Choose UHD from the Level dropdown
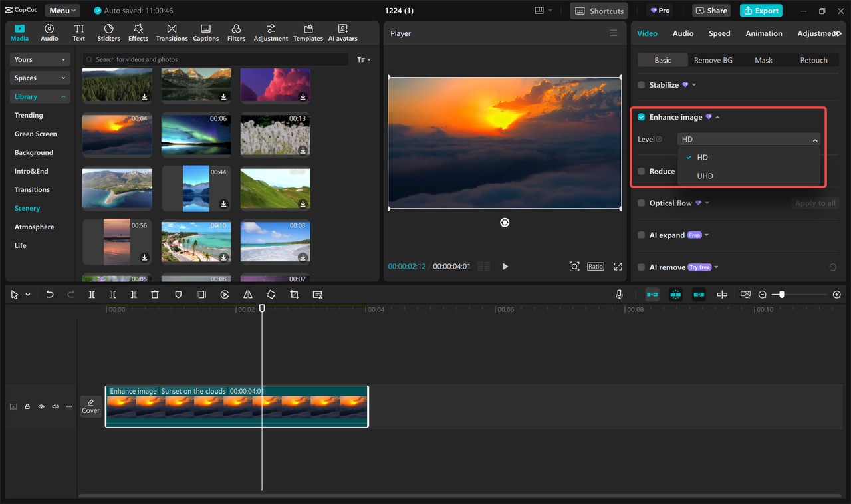Viewport: 851px width, 504px height. pyautogui.click(x=705, y=176)
